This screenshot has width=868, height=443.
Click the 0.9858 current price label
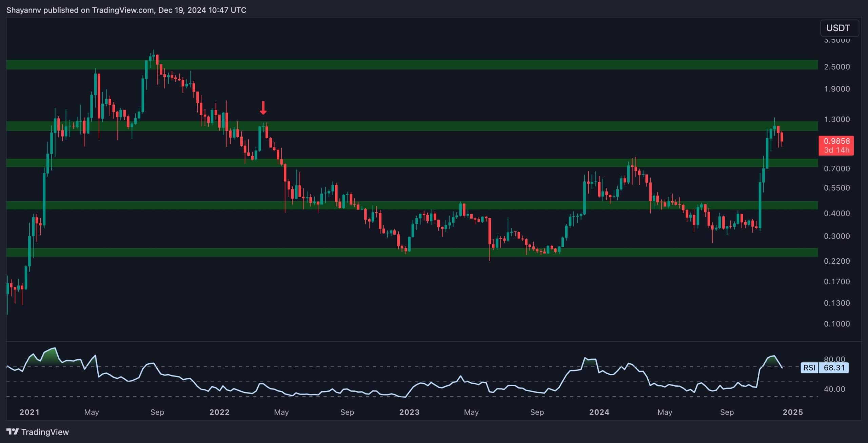pos(836,141)
